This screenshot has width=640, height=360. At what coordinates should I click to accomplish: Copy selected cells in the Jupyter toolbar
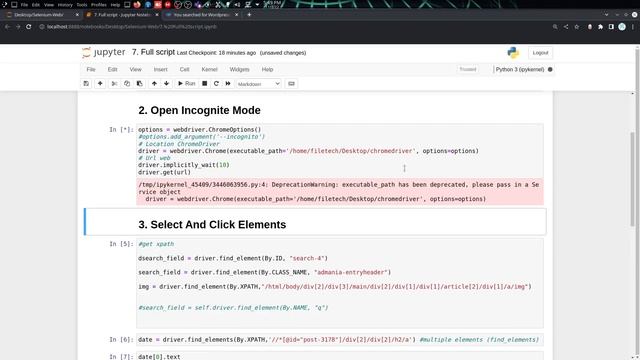tap(127, 84)
